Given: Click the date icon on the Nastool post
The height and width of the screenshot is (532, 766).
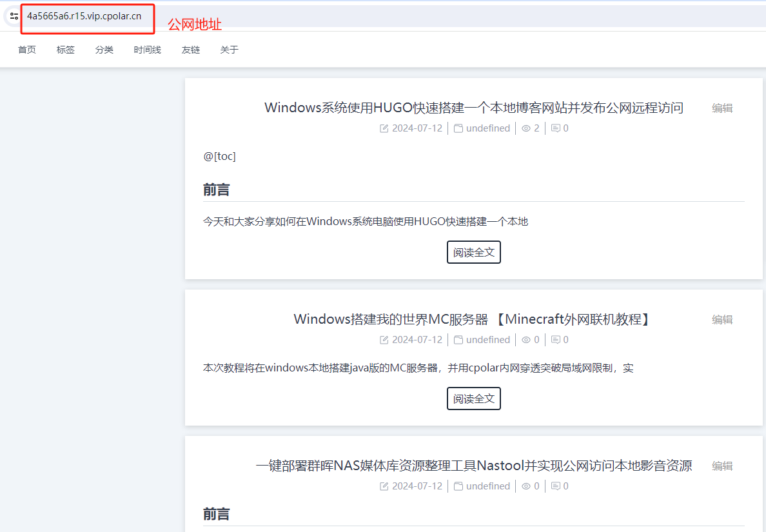Looking at the screenshot, I should [384, 486].
